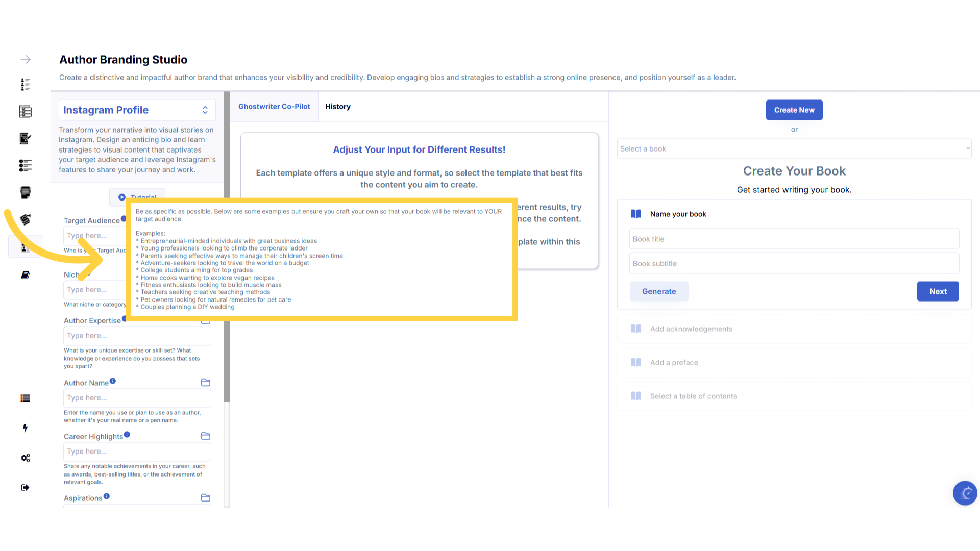This screenshot has width=980, height=551.
Task: Open the Select a book dropdown
Action: pyautogui.click(x=794, y=148)
